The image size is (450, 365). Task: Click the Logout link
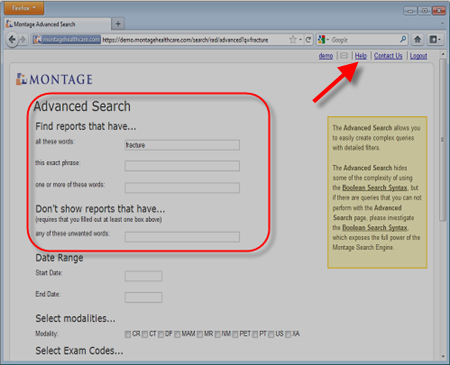418,56
